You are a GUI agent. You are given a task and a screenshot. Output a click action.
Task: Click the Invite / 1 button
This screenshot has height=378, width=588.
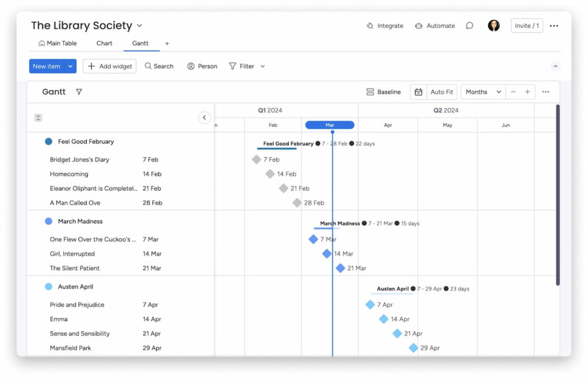pyautogui.click(x=526, y=25)
